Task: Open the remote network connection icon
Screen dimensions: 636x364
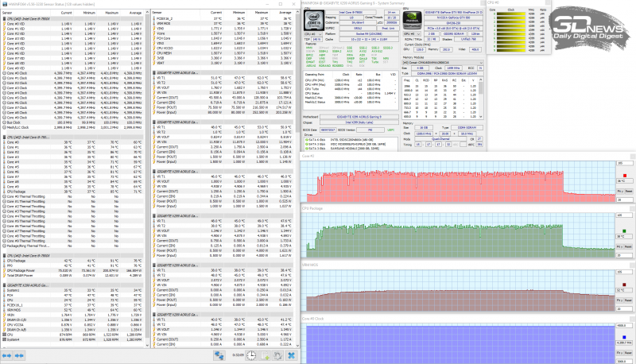Action: [x=219, y=355]
